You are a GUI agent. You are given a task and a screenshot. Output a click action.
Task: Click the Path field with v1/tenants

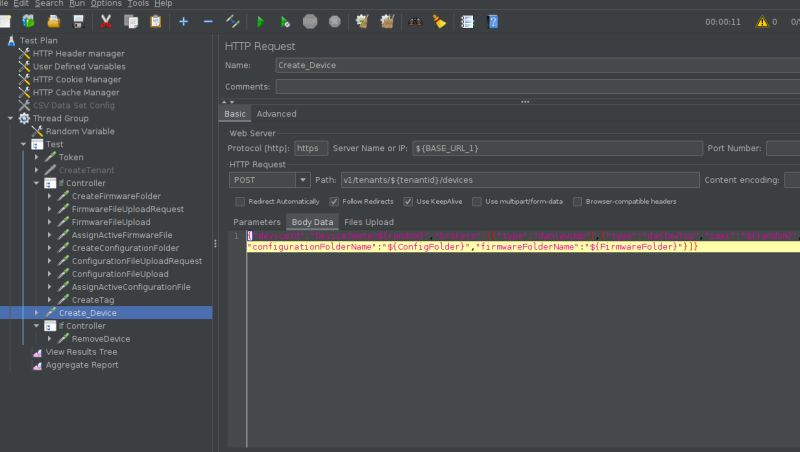(x=520, y=180)
